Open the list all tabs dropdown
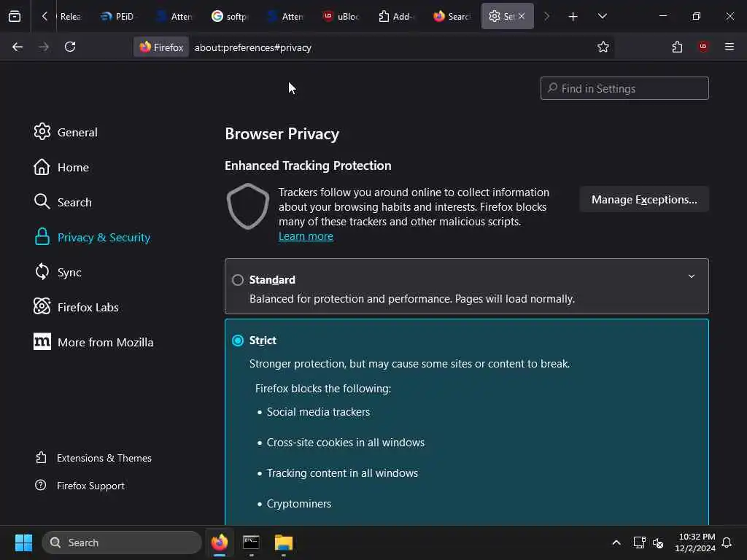747x560 pixels. [x=603, y=17]
